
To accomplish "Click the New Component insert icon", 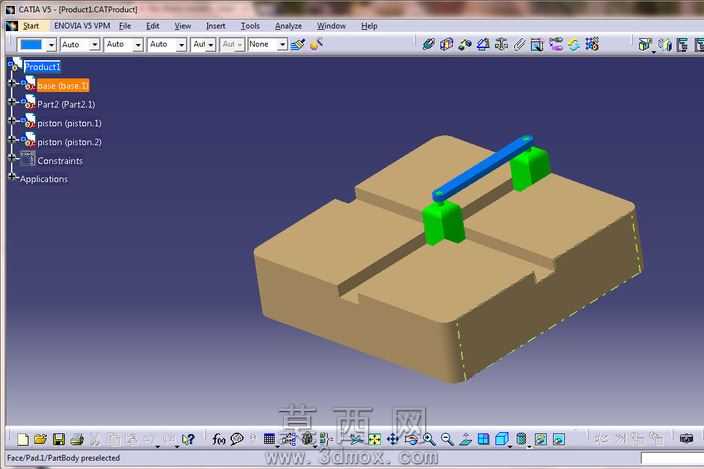I will point(645,44).
